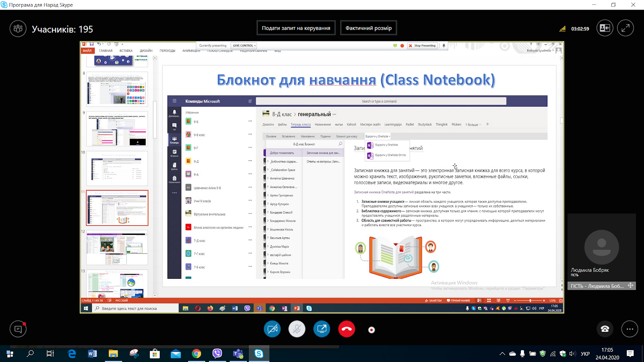Open the Skype participants panel icon
644x362 pixels.
[x=18, y=29]
